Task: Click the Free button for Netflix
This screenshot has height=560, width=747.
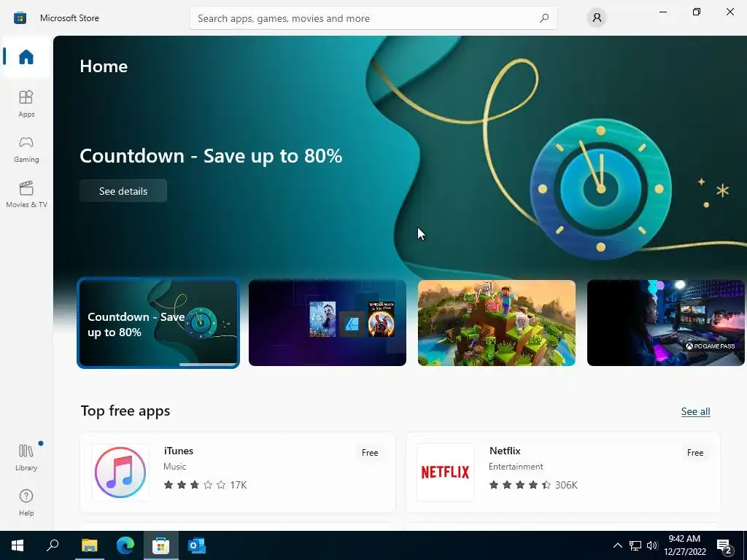Action: pos(695,453)
